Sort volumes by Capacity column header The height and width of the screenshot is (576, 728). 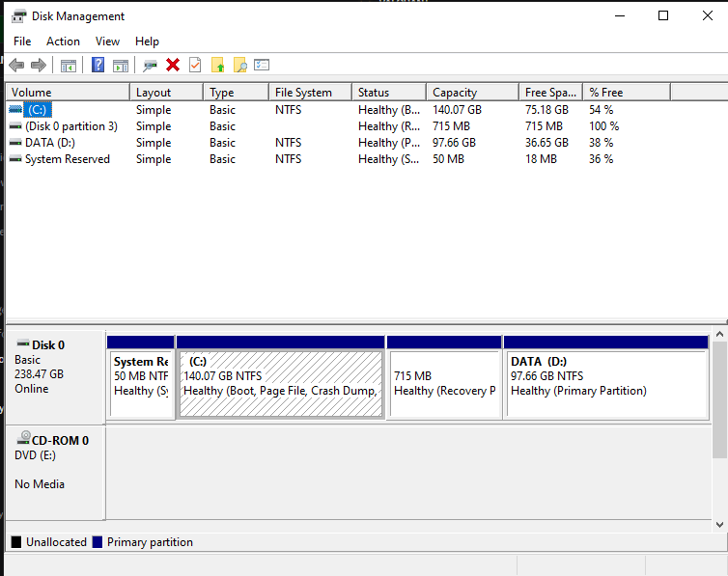tap(454, 93)
